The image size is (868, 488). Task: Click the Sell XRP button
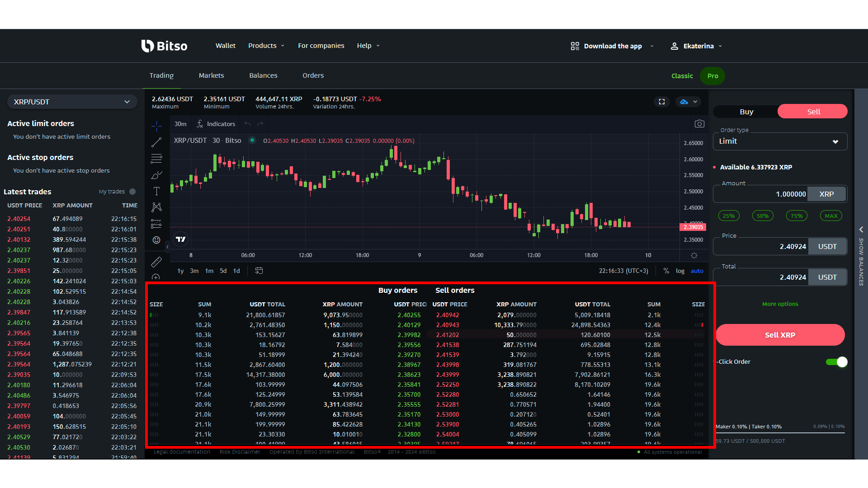(779, 335)
